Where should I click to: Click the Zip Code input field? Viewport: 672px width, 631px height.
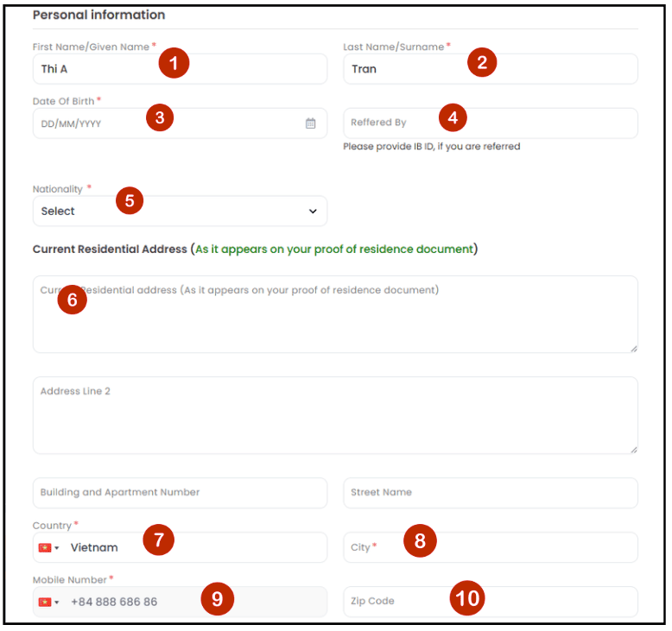click(x=491, y=602)
